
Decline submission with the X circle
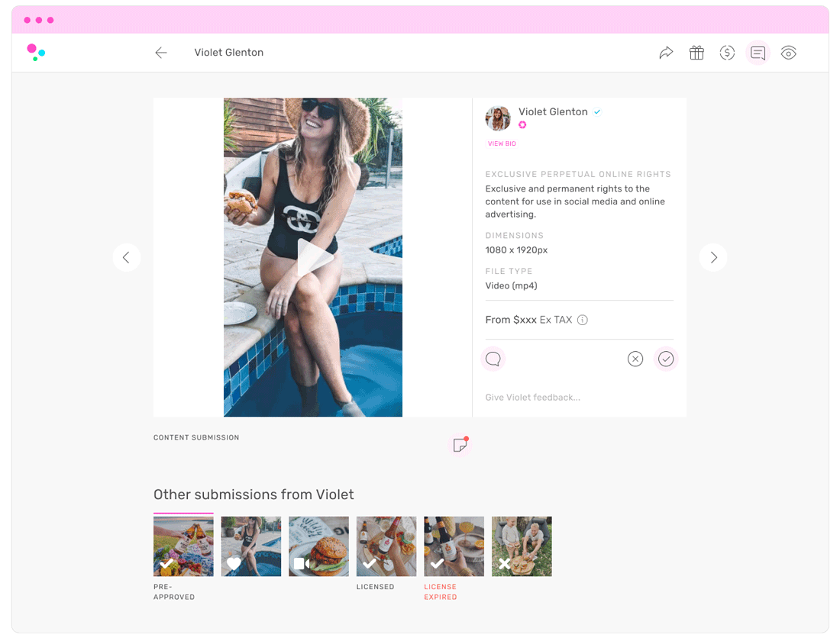click(x=635, y=359)
